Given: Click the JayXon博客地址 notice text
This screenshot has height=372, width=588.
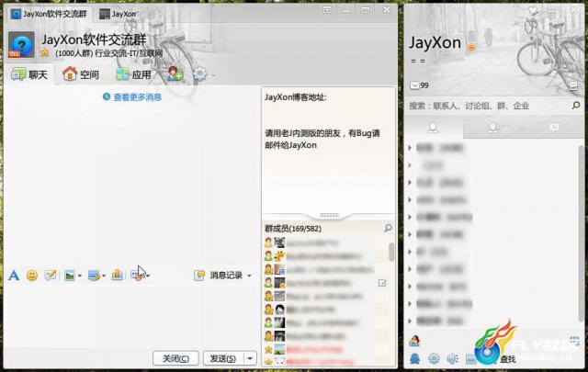Looking at the screenshot, I should (x=296, y=97).
